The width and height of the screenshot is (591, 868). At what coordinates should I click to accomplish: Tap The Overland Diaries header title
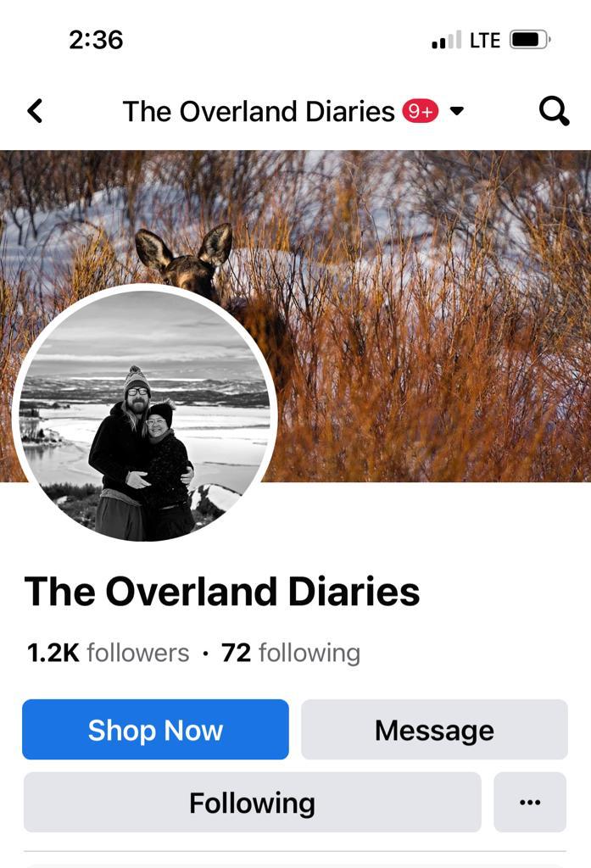[259, 111]
